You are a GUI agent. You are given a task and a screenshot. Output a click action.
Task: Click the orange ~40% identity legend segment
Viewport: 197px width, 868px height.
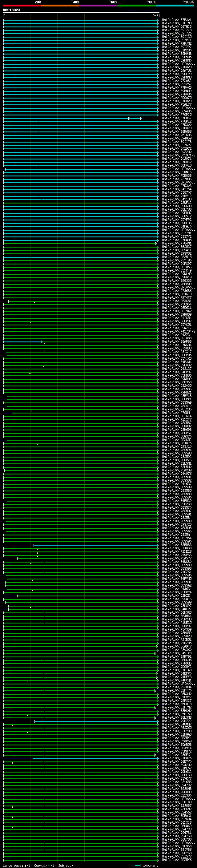(60, 6)
